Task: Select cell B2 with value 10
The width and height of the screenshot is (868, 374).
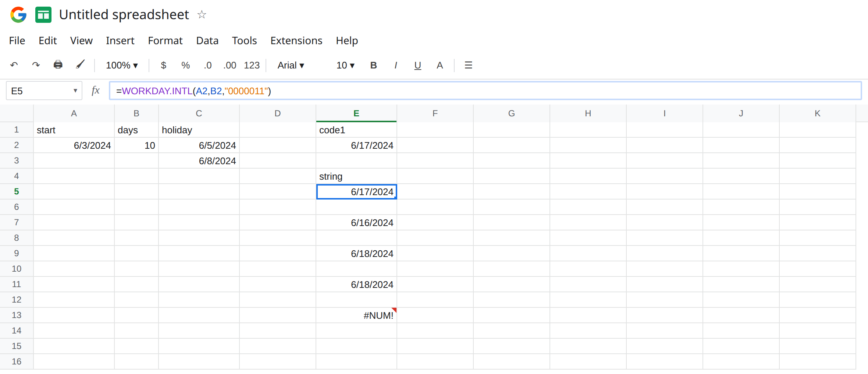Action: (x=136, y=145)
